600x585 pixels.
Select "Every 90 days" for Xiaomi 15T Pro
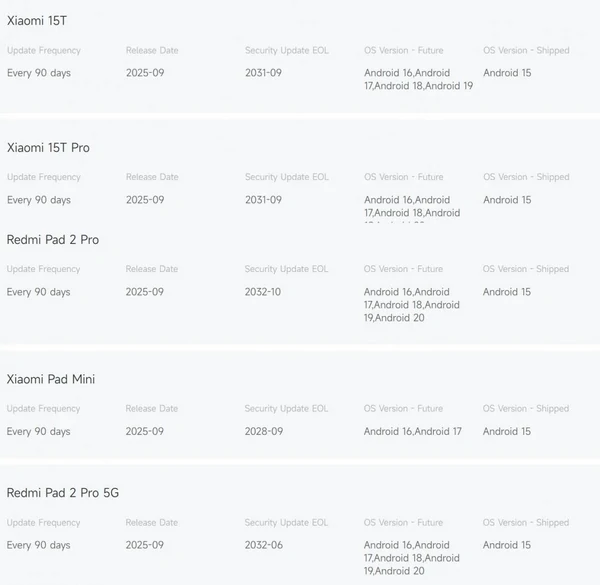(39, 200)
